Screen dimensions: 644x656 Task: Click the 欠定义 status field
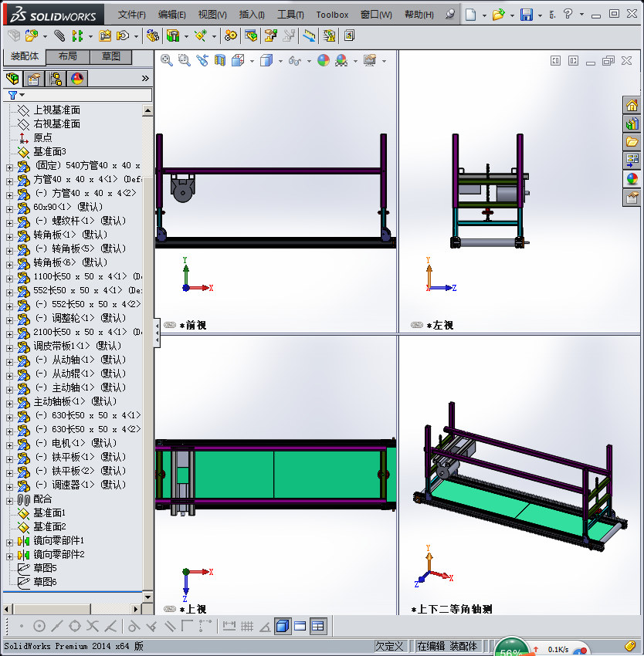click(x=389, y=646)
